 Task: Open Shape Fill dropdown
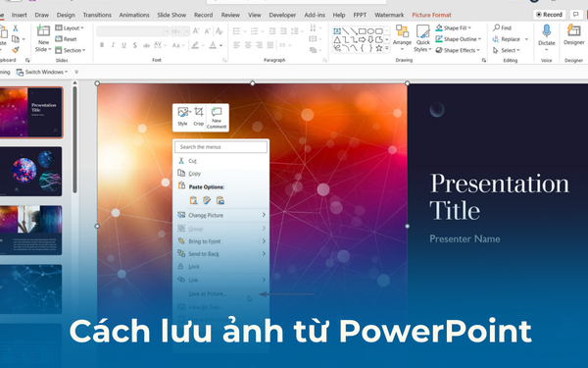[454, 27]
